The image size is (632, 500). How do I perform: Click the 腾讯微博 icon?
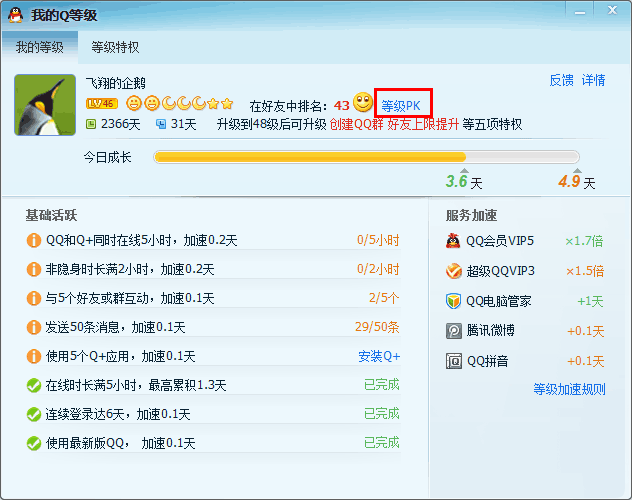point(453,331)
